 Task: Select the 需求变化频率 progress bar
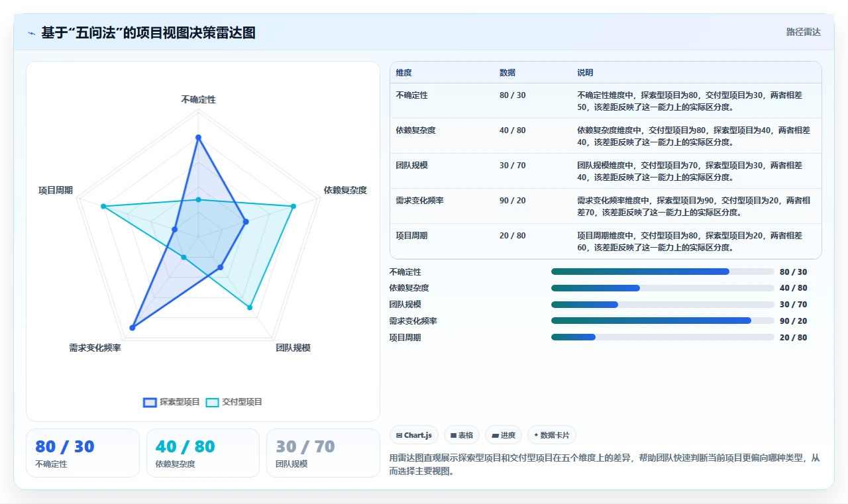662,321
